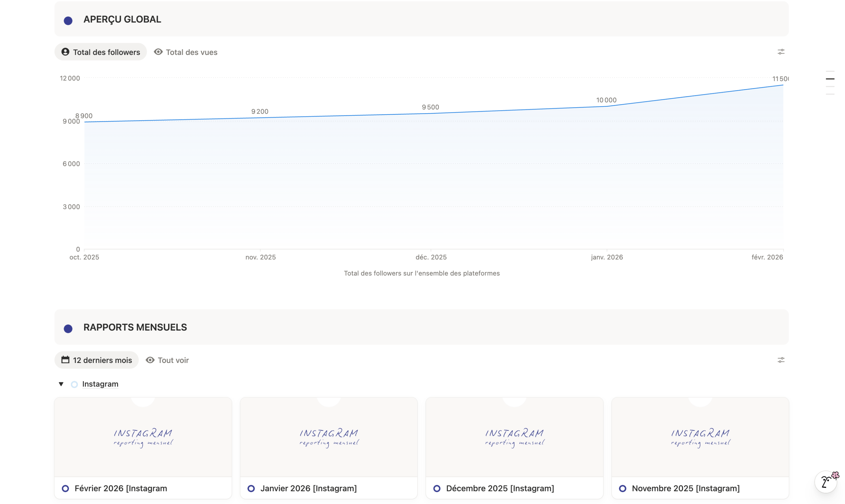Switch to Total des vues tab
This screenshot has width=845, height=504.
click(186, 52)
